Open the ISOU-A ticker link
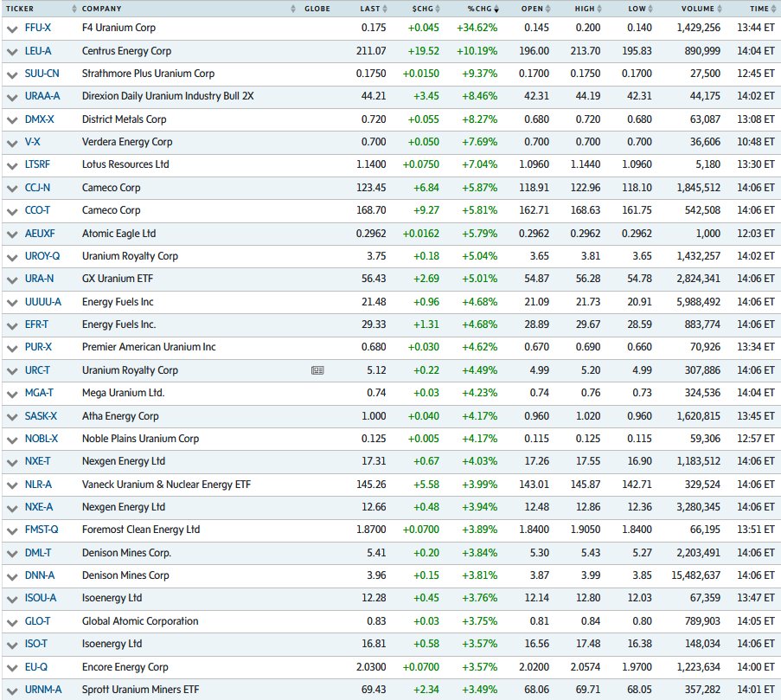 tap(41, 598)
